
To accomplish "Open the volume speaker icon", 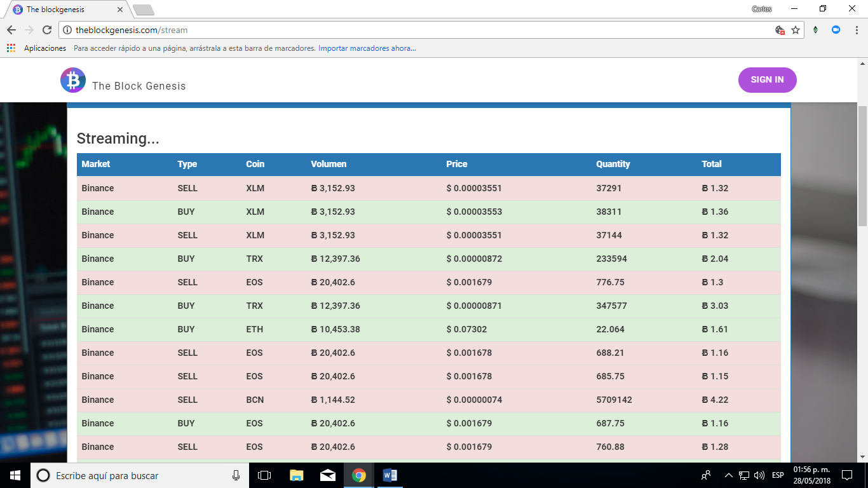I will click(x=759, y=475).
